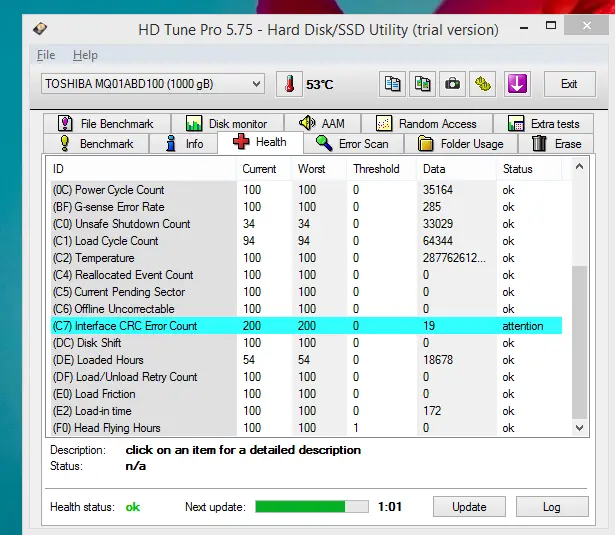This screenshot has width=615, height=535.
Task: Click the thermometer temperature icon
Action: (x=289, y=84)
